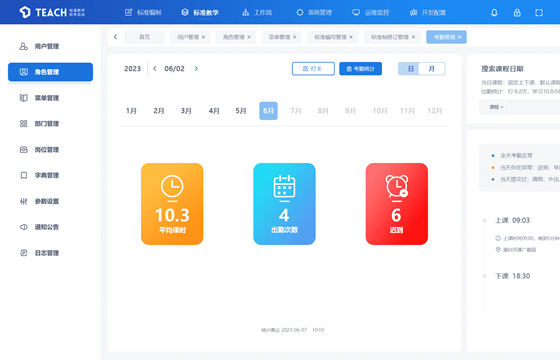The image size is (560, 360).
Task: Open the 课程 dropdown
Action: pyautogui.click(x=496, y=107)
